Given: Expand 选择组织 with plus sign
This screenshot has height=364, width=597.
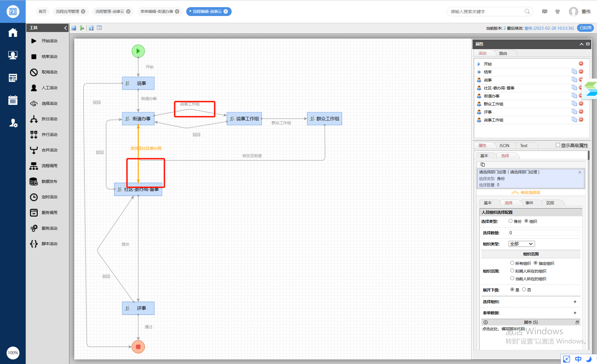Looking at the screenshot, I should pos(575,302).
